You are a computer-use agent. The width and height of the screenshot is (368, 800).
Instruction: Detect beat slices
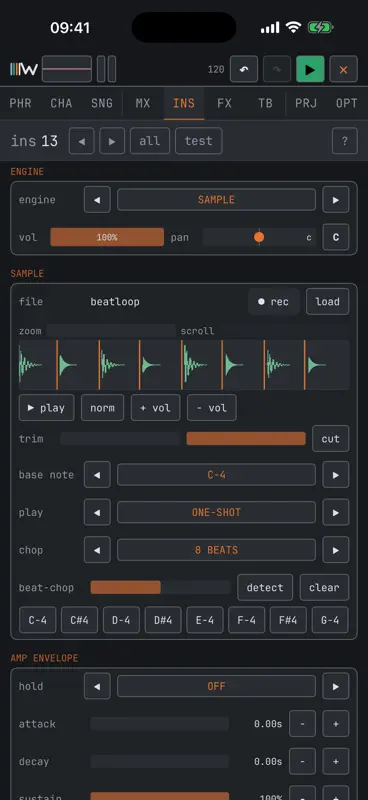coord(265,588)
